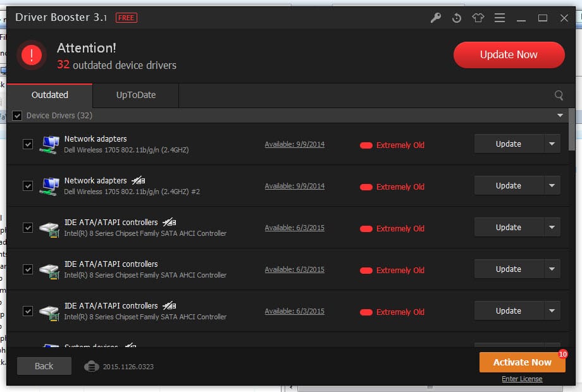Open Available: 6/3/2015 link on second IDE row
The image size is (582, 392).
[294, 269]
